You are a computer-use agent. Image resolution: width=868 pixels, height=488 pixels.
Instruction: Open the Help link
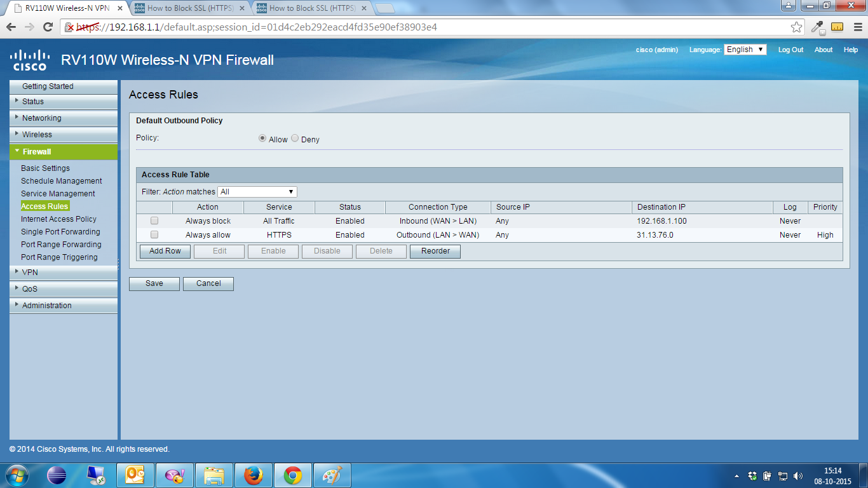[851, 50]
